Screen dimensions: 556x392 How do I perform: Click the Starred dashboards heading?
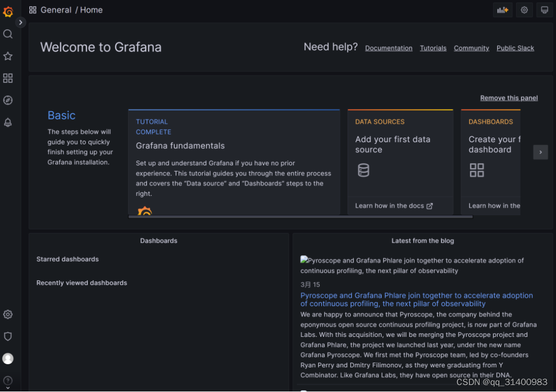coord(67,259)
